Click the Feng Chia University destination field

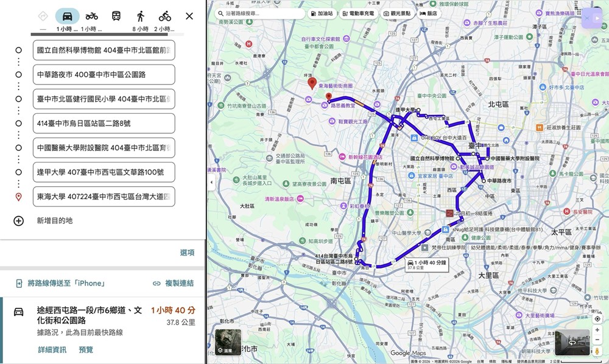click(x=104, y=172)
